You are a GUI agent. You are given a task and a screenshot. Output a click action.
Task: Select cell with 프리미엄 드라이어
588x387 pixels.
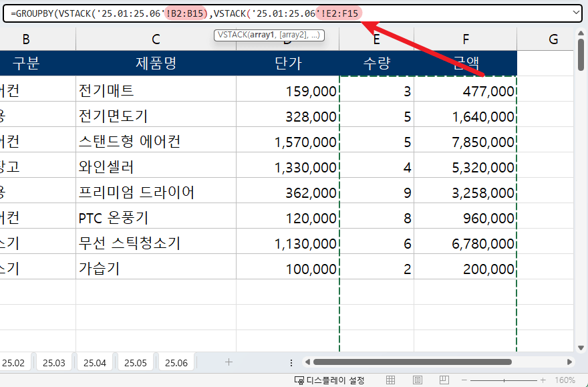[x=156, y=190]
